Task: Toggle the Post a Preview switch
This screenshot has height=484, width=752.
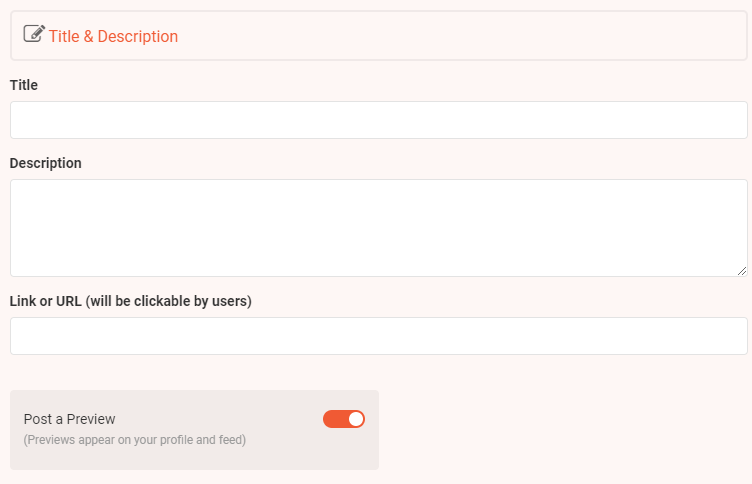Action: click(x=343, y=419)
